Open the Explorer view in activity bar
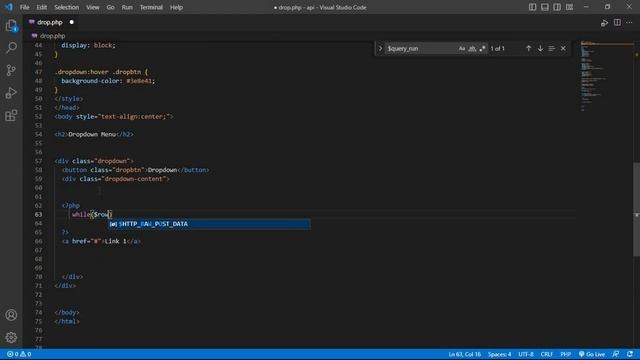 coord(11,26)
